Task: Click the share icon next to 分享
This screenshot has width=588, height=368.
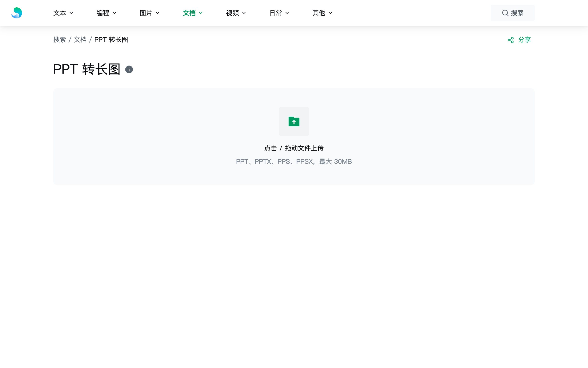Action: pos(511,40)
